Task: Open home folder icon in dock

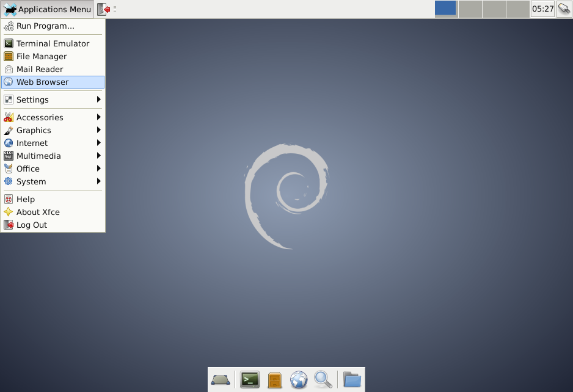Action: click(352, 380)
